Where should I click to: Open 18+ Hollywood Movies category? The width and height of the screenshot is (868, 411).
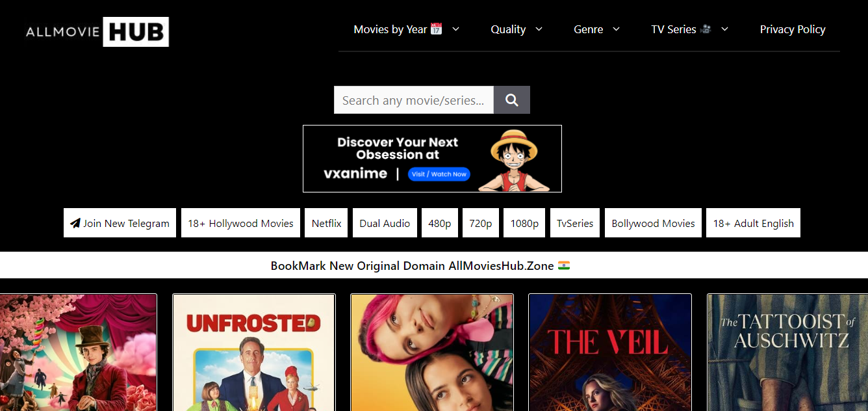coord(240,223)
